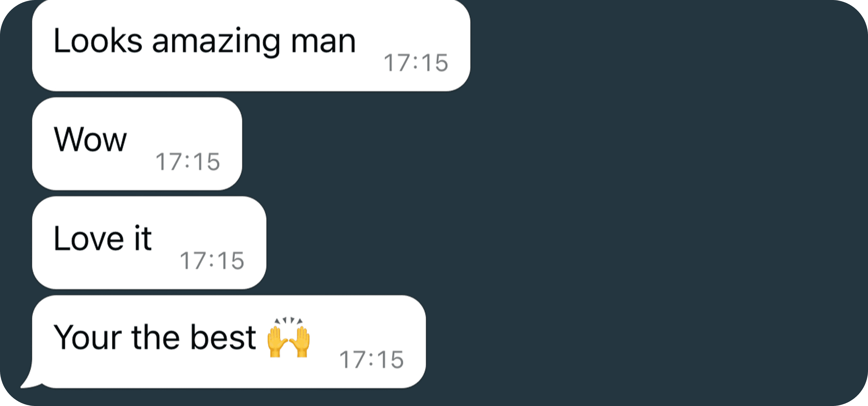This screenshot has height=406, width=868.
Task: Click the word "it" in the third message
Action: point(143,238)
